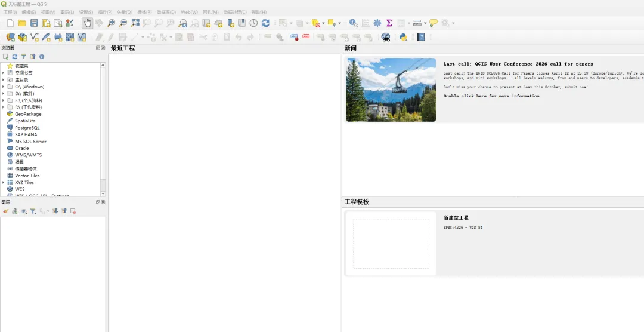Click the QGIS User Conference 2026 news headline
The image size is (644, 332).
[518, 64]
